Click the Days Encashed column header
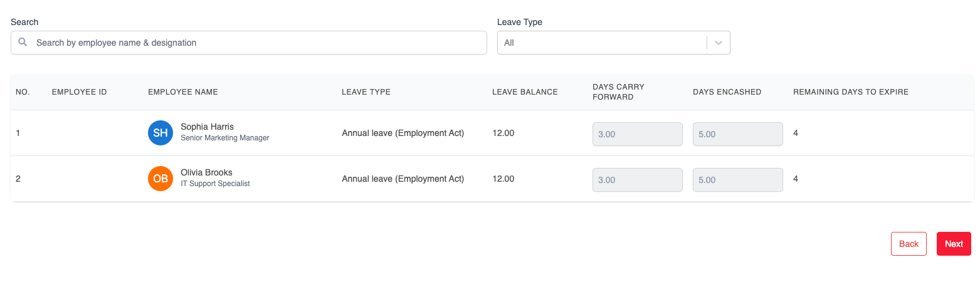980x282 pixels. click(x=727, y=92)
